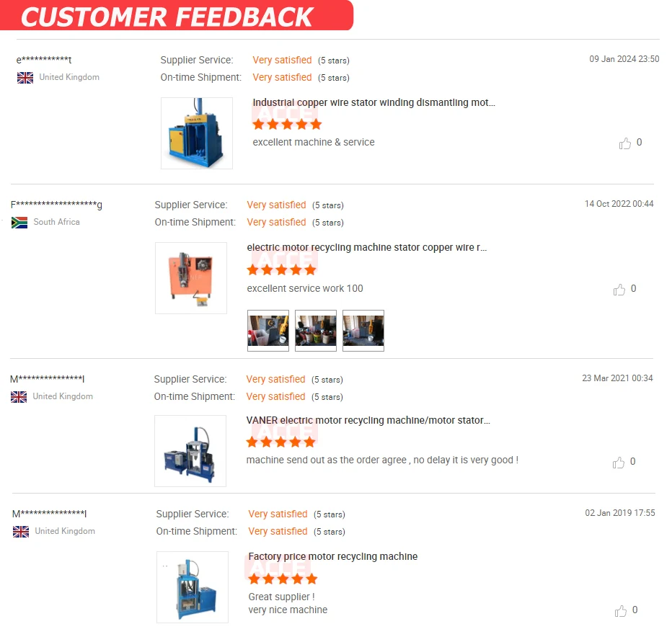Open 'Factory price motor recycling machine' link
The width and height of the screenshot is (672, 642).
[x=332, y=557]
